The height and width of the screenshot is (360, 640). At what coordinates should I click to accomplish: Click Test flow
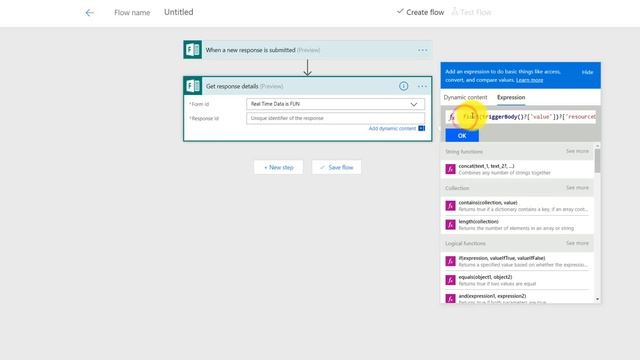[x=471, y=12]
